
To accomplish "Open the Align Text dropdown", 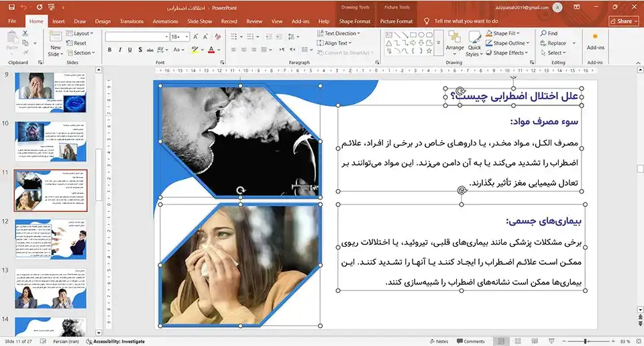I will point(334,43).
